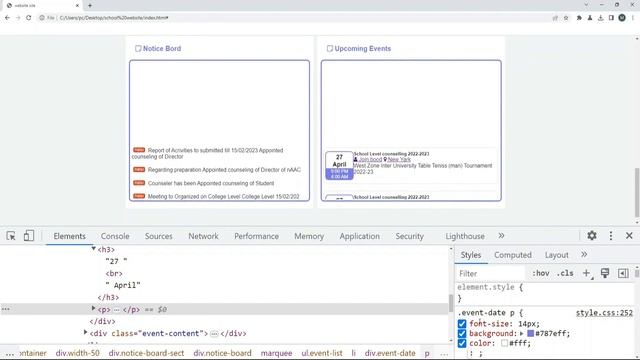Expand the event-content collapsed ellipsis
Image resolution: width=640 pixels, height=360 pixels.
(x=214, y=334)
